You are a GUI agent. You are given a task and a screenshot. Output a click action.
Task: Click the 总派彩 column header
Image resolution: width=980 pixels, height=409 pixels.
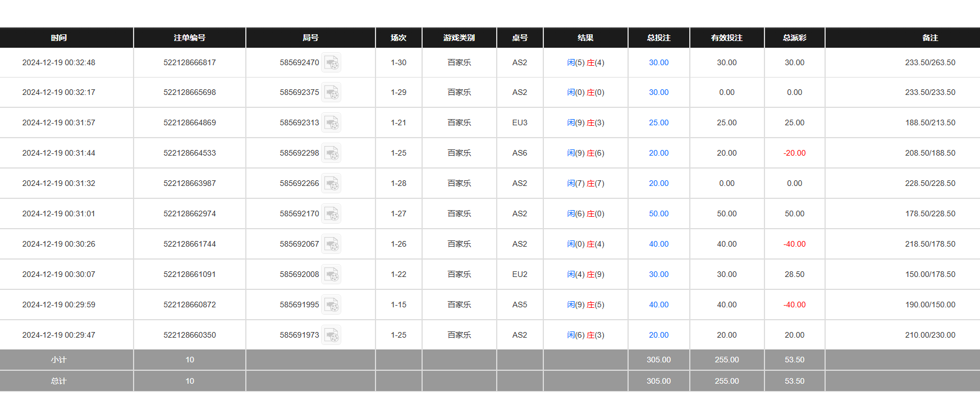[794, 38]
